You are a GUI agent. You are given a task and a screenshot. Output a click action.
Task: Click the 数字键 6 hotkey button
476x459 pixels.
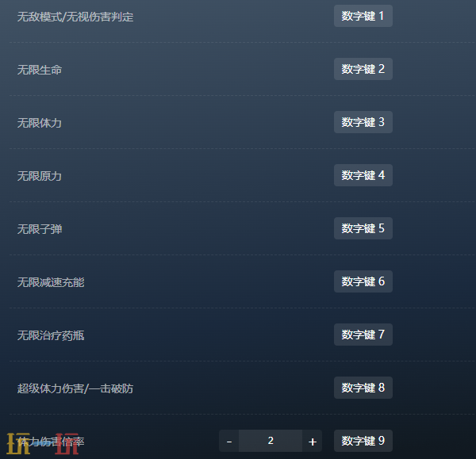click(363, 281)
